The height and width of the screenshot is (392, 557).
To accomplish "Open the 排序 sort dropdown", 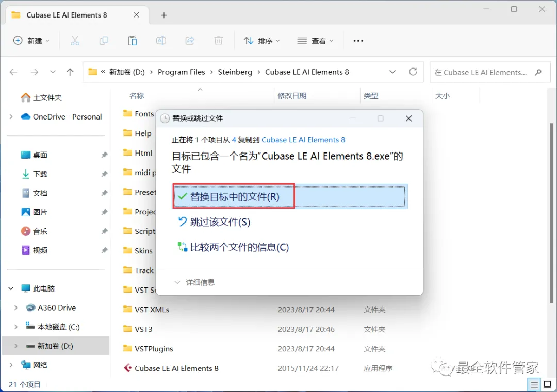I will click(x=262, y=41).
